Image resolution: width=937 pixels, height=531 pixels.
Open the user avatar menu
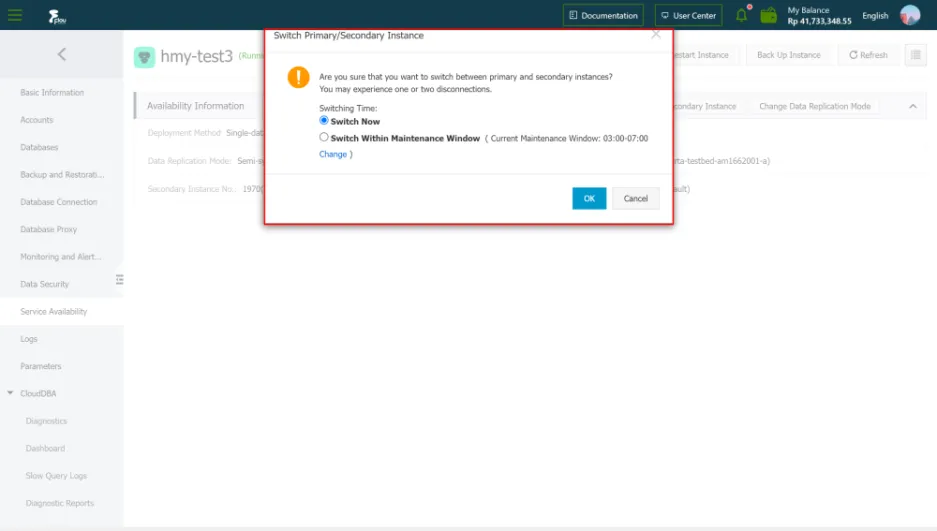pyautogui.click(x=910, y=15)
